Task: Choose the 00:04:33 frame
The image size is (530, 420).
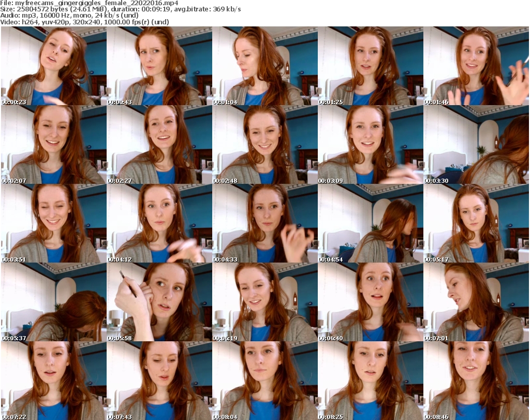Action: pyautogui.click(x=265, y=224)
